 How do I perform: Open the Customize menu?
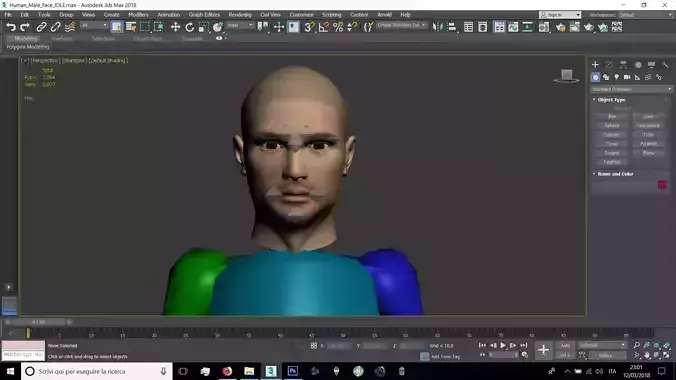301,15
